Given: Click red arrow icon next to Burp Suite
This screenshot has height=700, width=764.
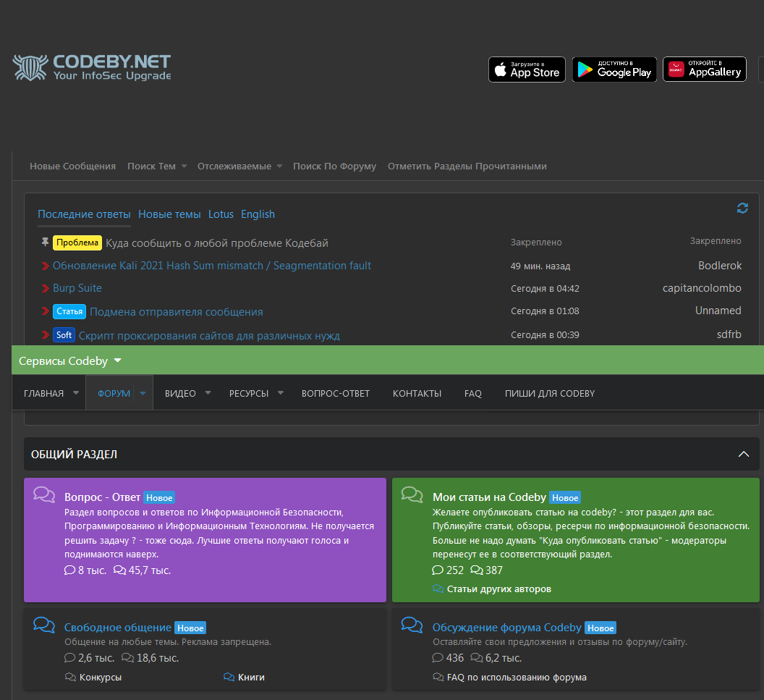Looking at the screenshot, I should (x=45, y=288).
